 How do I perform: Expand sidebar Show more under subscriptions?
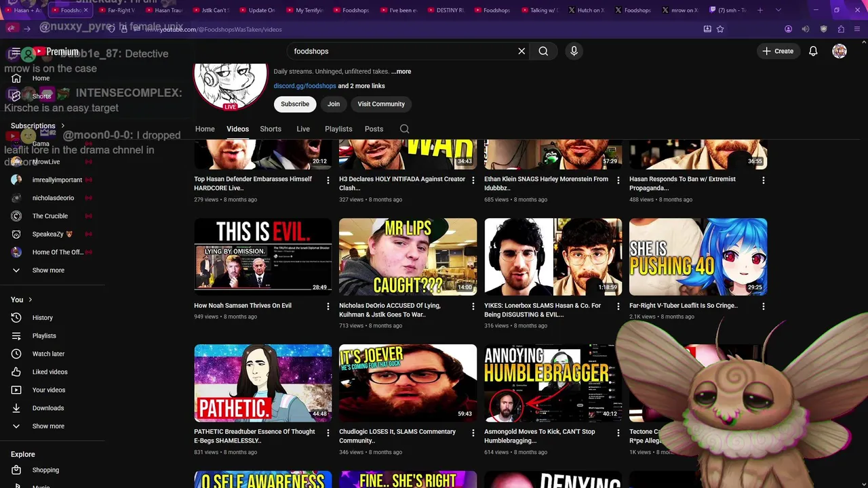48,270
